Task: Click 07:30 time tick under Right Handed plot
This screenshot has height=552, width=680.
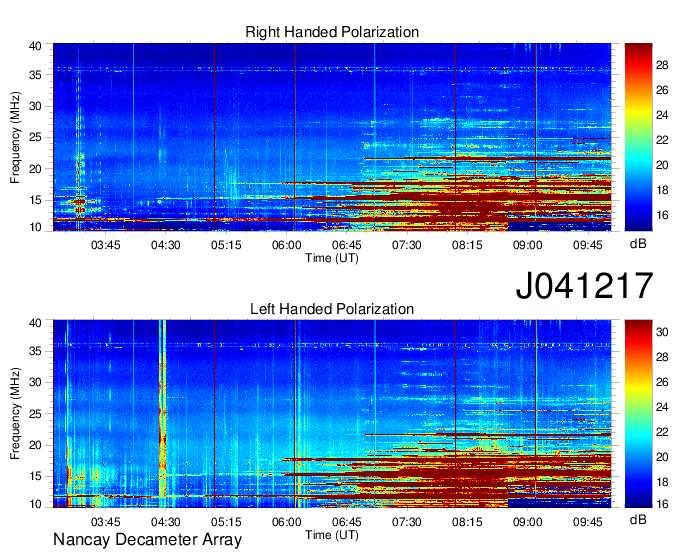Action: pos(406,245)
